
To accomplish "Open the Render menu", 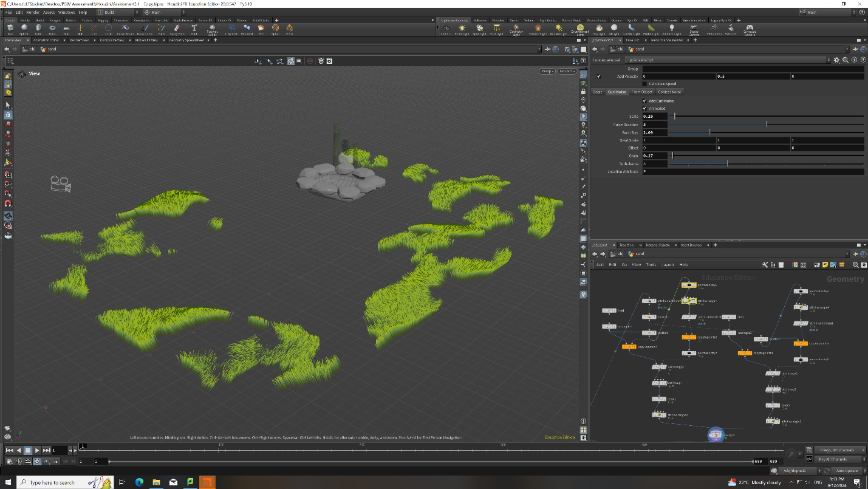I will (x=33, y=12).
